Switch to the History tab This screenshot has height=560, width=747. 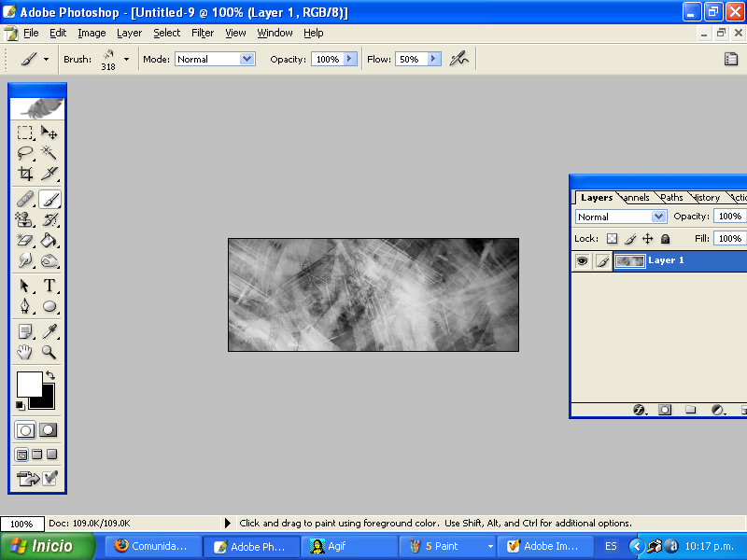pos(706,197)
